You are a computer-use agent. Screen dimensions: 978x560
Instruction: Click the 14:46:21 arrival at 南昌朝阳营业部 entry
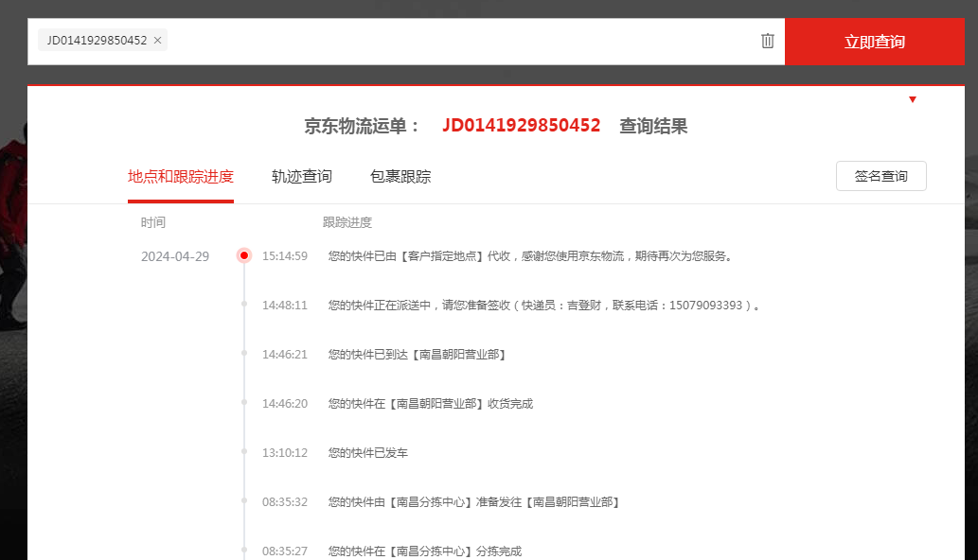click(x=417, y=355)
